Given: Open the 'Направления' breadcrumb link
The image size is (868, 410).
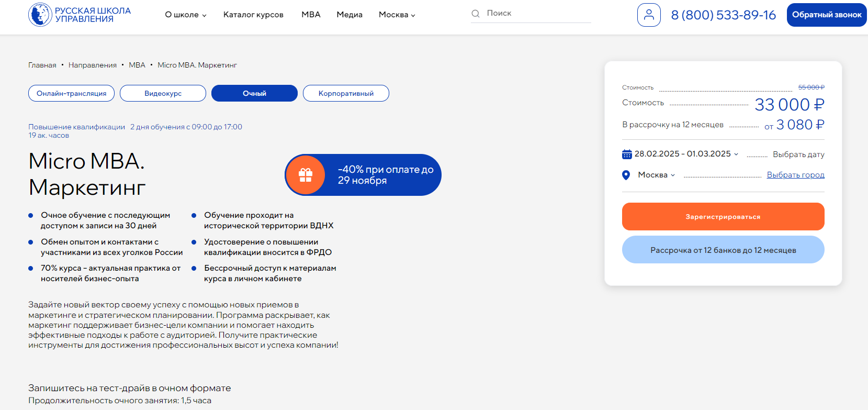Looking at the screenshot, I should click(x=93, y=65).
